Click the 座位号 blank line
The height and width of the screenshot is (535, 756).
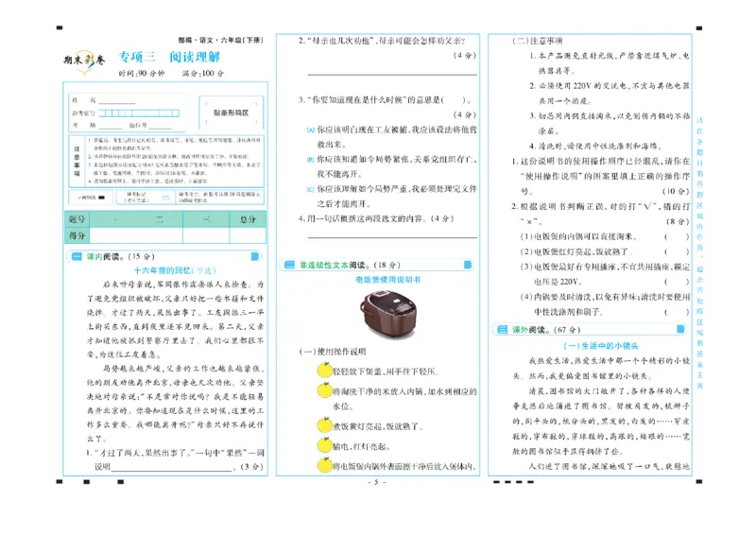(x=160, y=128)
